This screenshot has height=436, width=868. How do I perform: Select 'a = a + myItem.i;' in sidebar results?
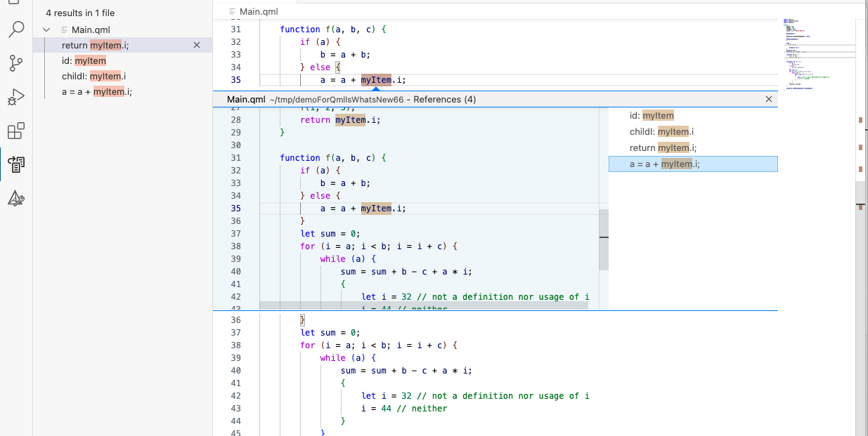pyautogui.click(x=97, y=92)
